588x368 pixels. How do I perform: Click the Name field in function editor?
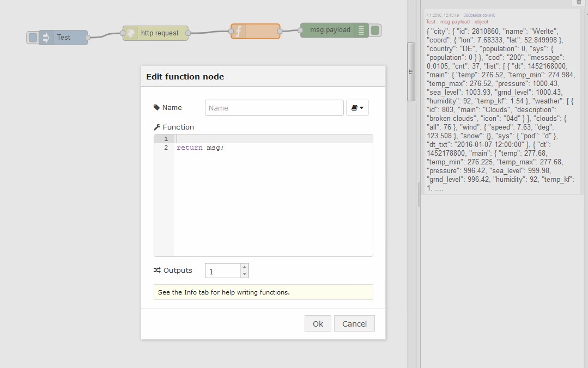point(274,108)
